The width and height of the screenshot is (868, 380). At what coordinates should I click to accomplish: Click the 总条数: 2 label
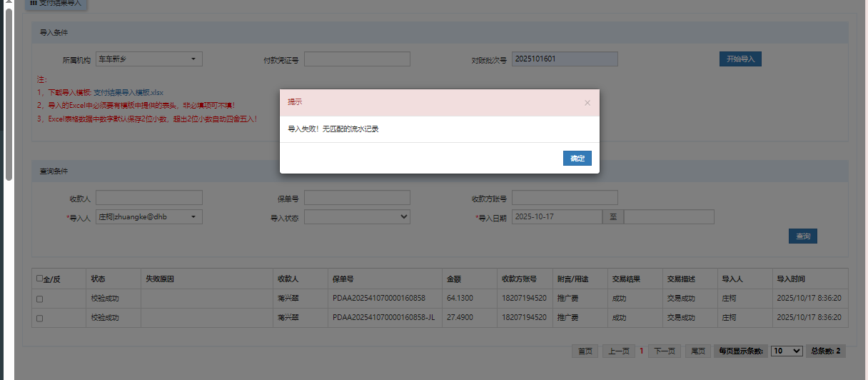(826, 351)
